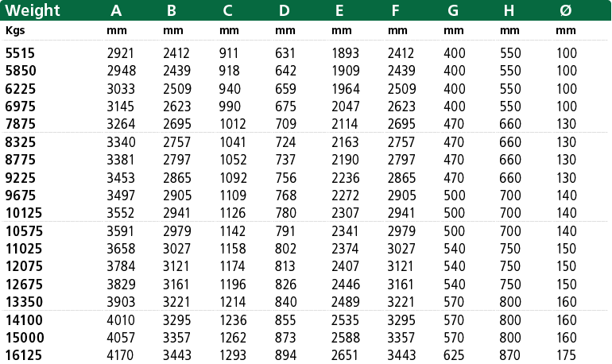This screenshot has width=612, height=364.
Task: Select the A value 4170
Action: pos(120,355)
